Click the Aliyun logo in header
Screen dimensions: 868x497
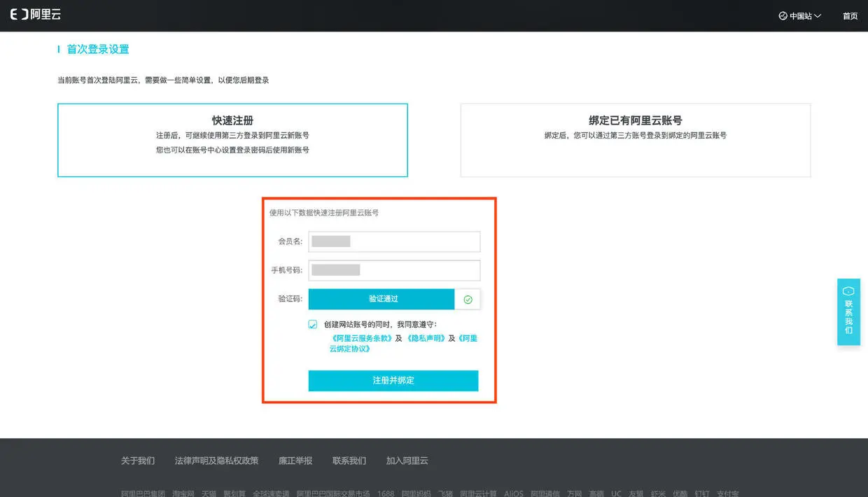coord(35,15)
